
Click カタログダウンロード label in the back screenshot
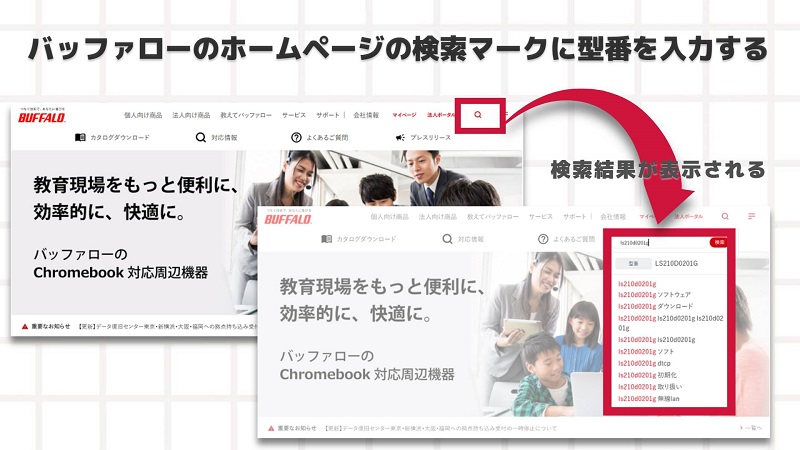[120, 138]
